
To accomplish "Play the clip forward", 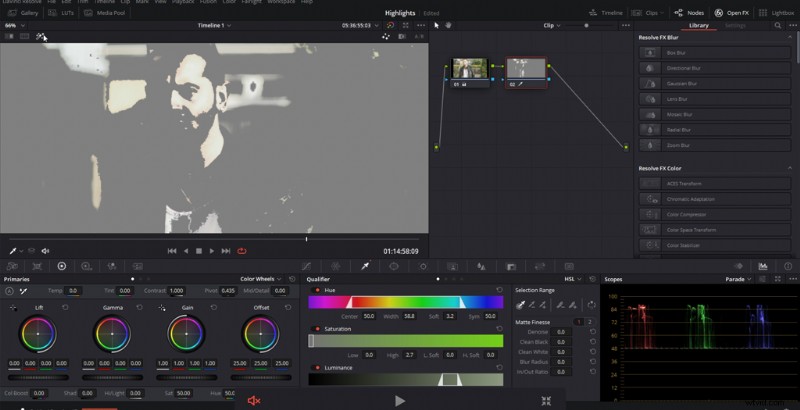I will point(212,251).
